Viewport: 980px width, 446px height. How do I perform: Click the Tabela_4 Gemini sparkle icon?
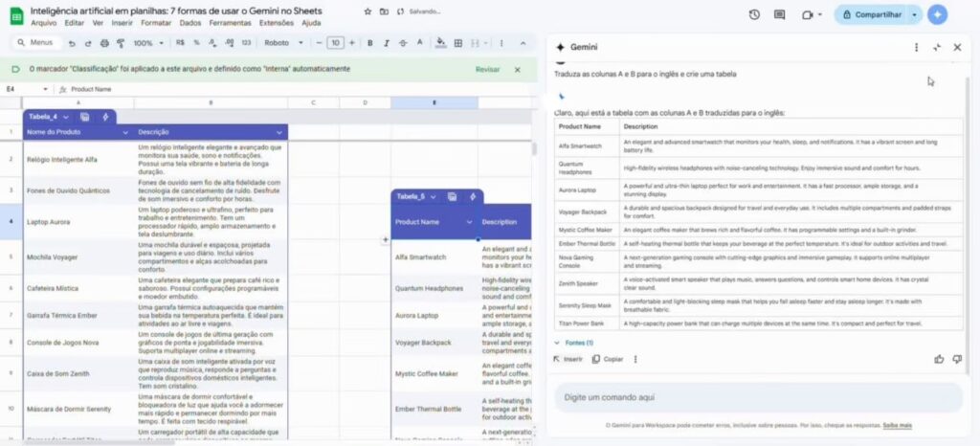point(105,117)
